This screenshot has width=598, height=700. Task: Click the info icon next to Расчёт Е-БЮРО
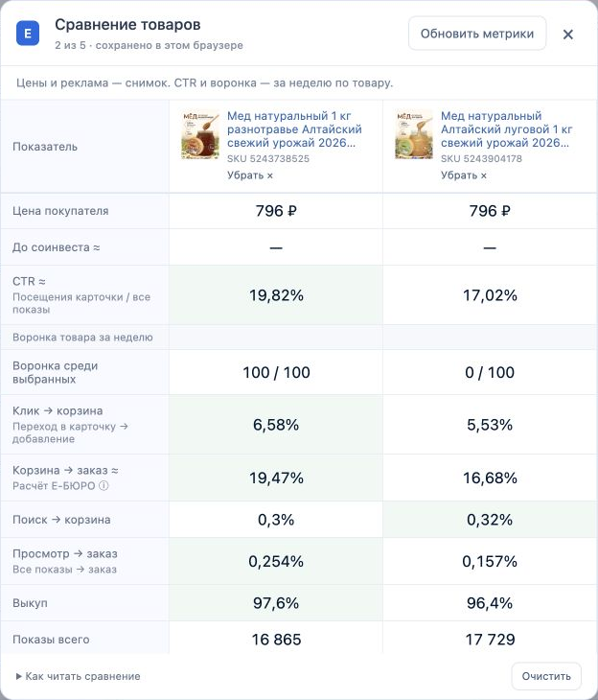click(x=103, y=486)
